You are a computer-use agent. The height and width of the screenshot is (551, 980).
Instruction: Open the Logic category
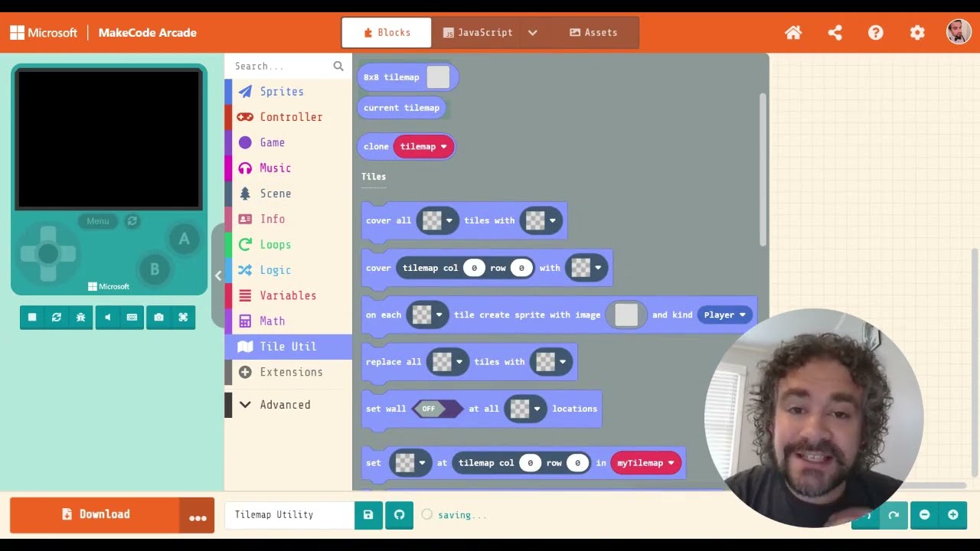[288, 270]
